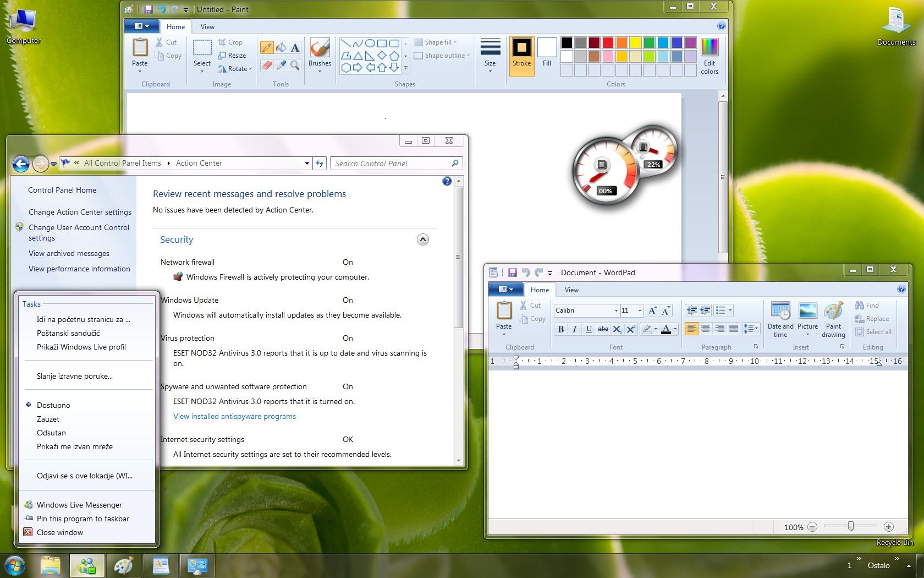The height and width of the screenshot is (578, 924).
Task: Pick the Magnifier tool in Paint
Action: 295,66
